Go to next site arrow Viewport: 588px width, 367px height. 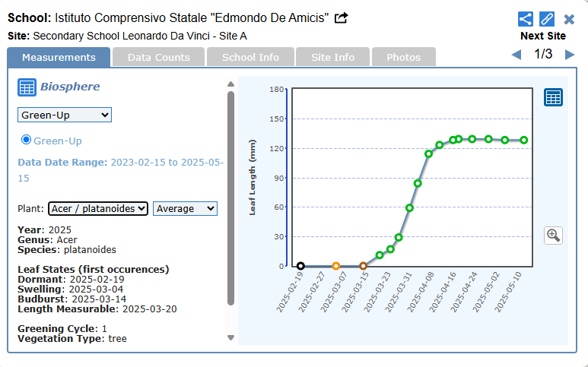click(x=570, y=55)
